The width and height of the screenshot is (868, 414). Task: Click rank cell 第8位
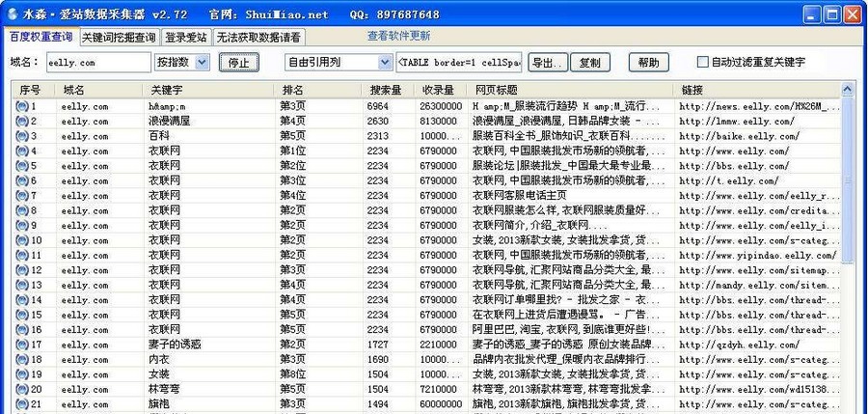click(x=292, y=374)
